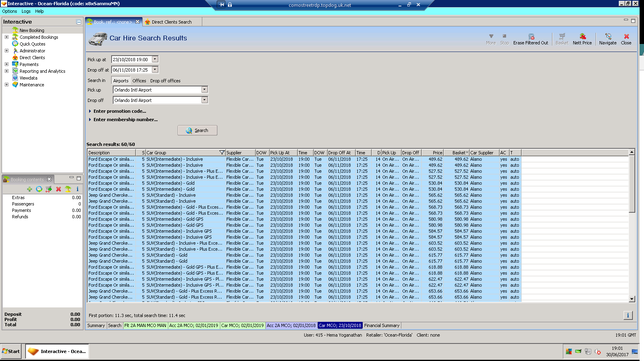Viewport: 644px width, 361px height.
Task: Select Quick Quotes in navigation tree
Action: 32,44
